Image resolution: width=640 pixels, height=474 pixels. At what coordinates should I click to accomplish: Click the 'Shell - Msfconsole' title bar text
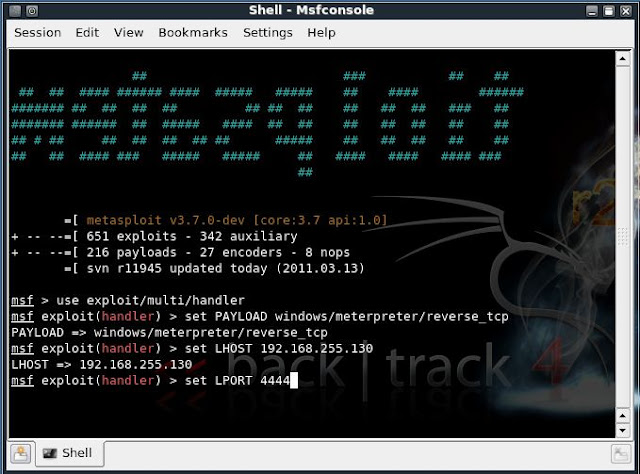pos(311,10)
